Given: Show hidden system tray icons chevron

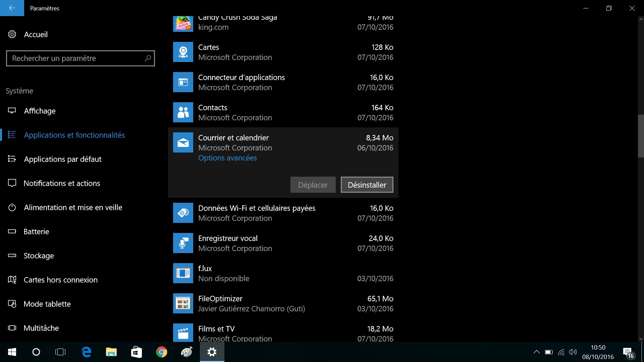Looking at the screenshot, I should point(536,352).
